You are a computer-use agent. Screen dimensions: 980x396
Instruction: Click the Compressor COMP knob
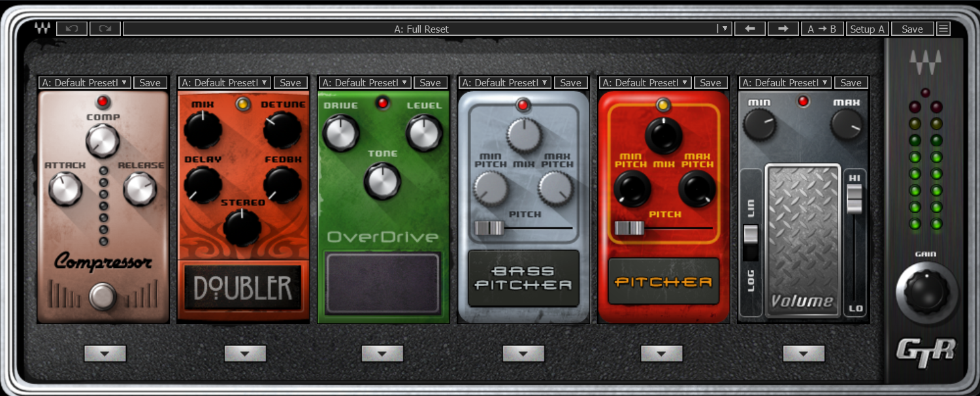(103, 140)
